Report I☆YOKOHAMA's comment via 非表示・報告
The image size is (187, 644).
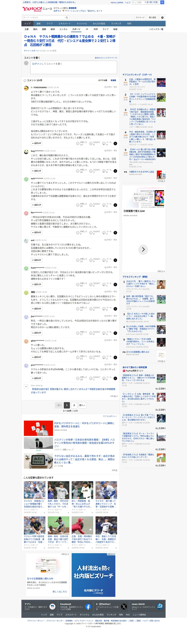click(x=111, y=87)
